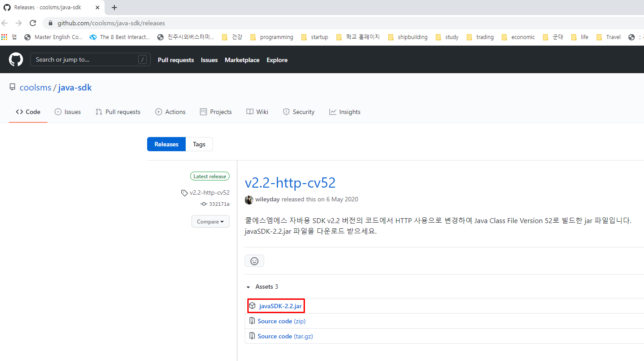Open The 8 Best Interact... bookmark

120,37
